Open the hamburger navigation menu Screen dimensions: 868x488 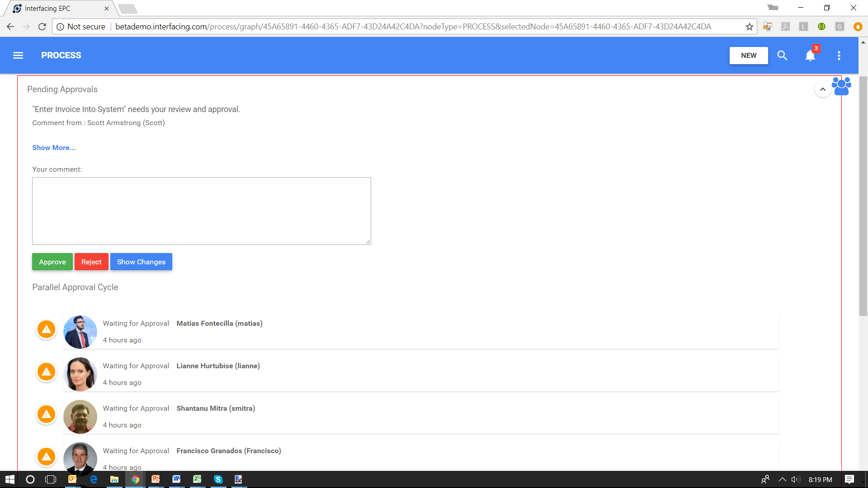click(x=18, y=55)
